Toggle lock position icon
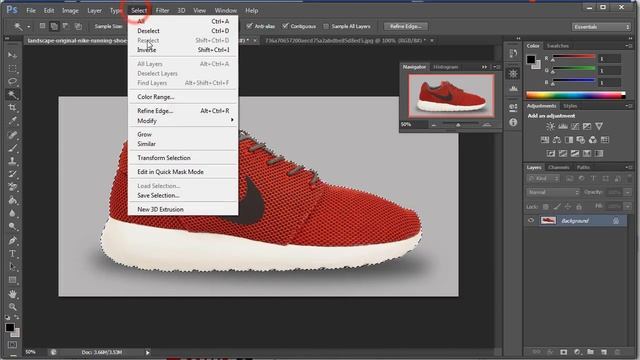This screenshot has height=360, width=640. click(x=568, y=207)
